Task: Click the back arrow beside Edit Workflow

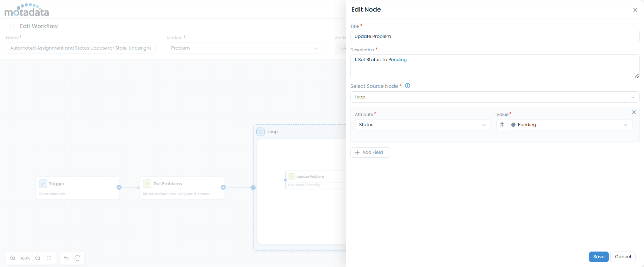Action: tap(14, 26)
